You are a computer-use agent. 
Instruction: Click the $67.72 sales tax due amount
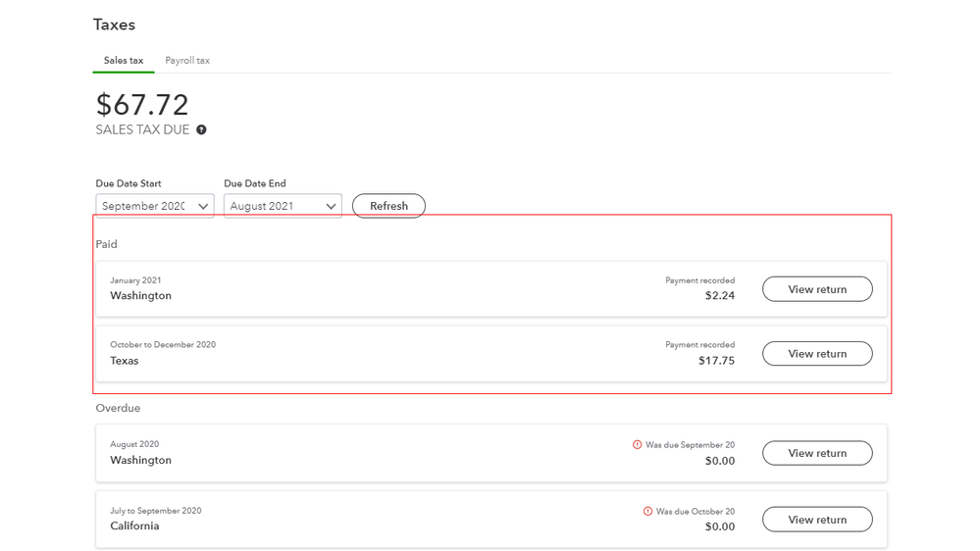(142, 105)
